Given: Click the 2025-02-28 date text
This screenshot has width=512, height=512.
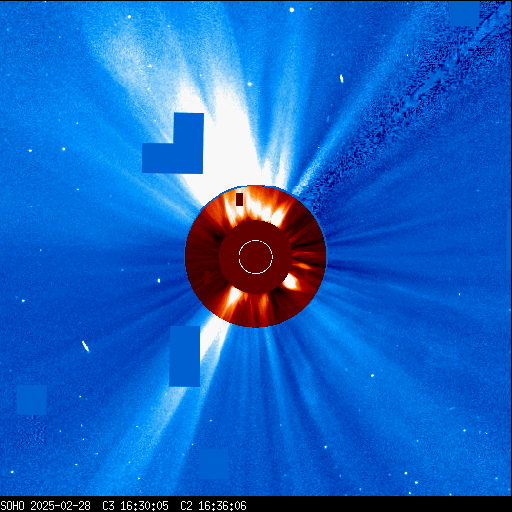Looking at the screenshot, I should [x=60, y=506].
